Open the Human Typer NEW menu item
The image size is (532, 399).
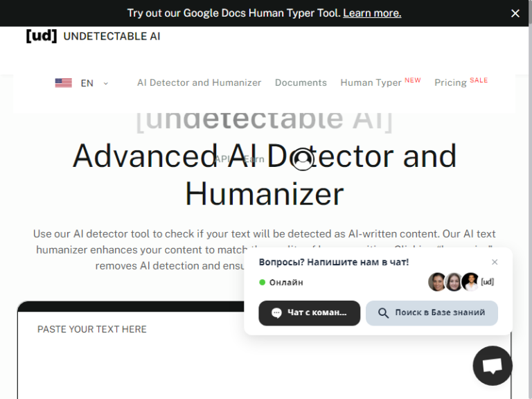(x=380, y=82)
